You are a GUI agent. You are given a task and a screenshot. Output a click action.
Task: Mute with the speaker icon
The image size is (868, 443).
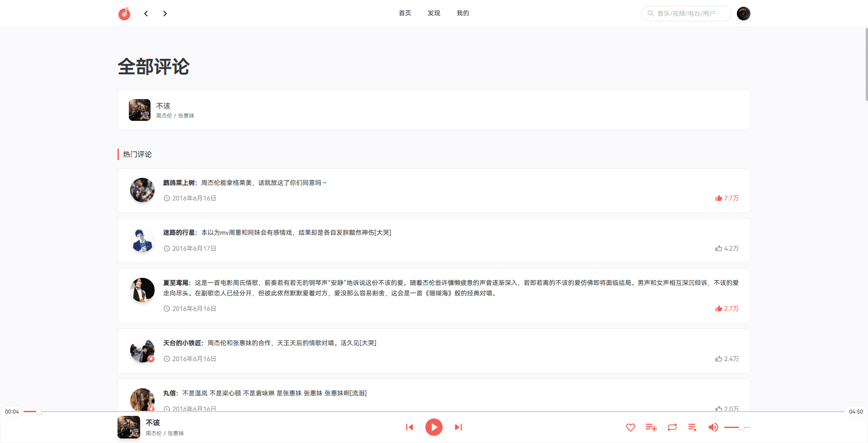coord(713,427)
